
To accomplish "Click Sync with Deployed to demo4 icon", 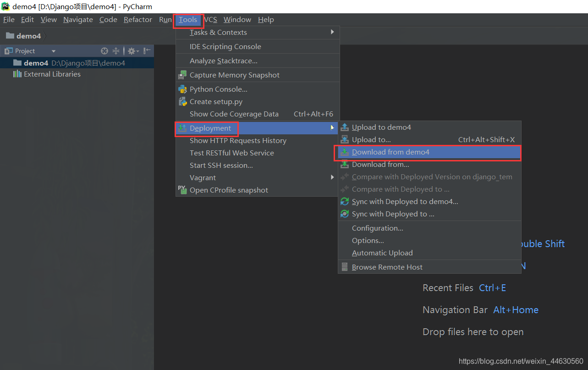I will 345,201.
